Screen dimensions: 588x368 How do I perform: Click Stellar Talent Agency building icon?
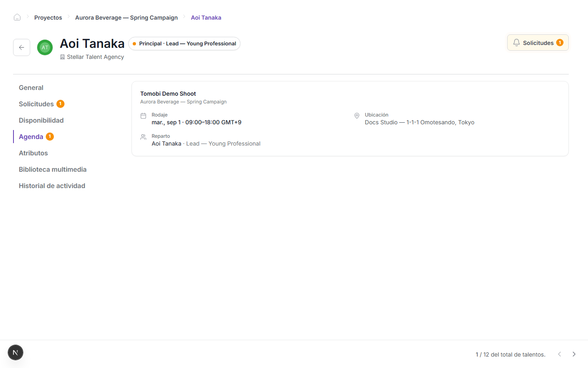point(62,57)
